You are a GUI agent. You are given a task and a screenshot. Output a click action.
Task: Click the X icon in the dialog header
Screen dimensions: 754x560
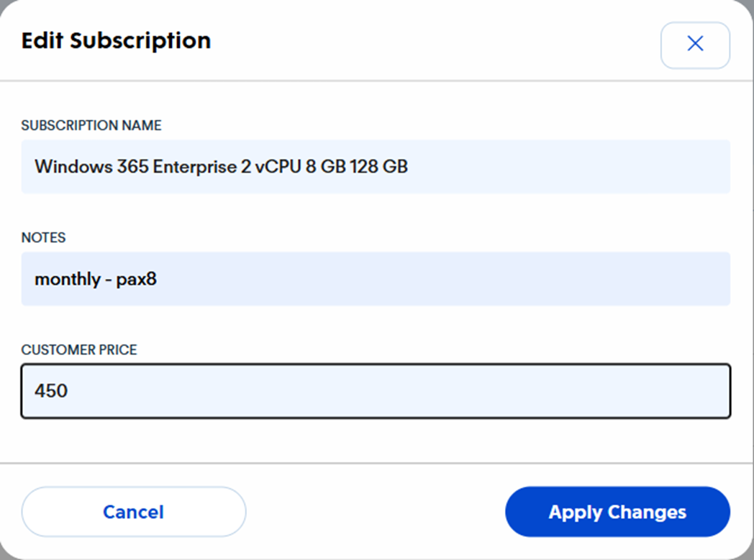pyautogui.click(x=695, y=45)
